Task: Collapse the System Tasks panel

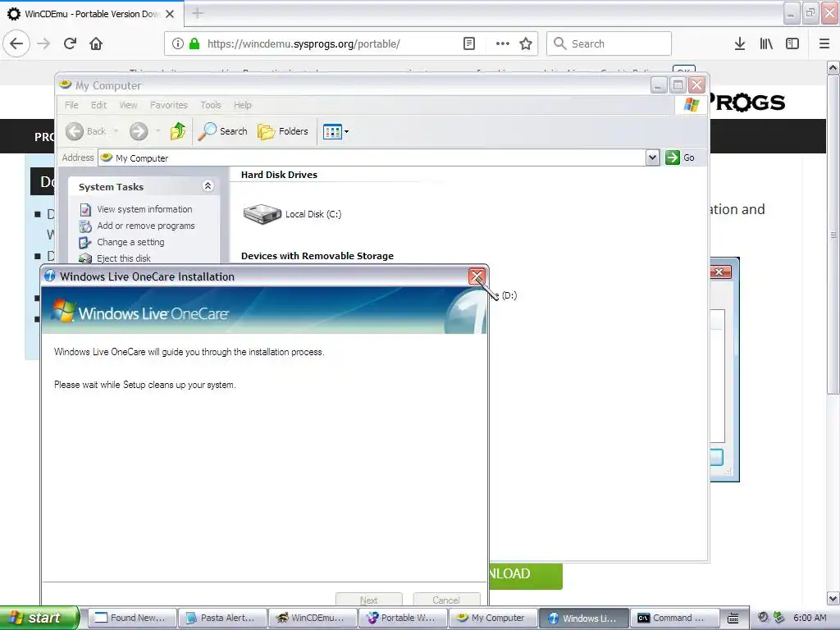Action: click(x=208, y=186)
